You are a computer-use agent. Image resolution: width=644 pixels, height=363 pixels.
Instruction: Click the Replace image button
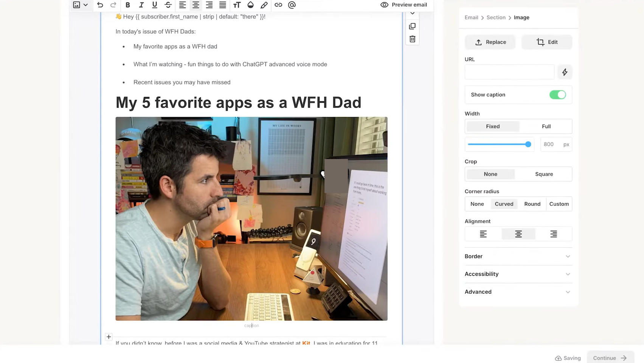[490, 42]
